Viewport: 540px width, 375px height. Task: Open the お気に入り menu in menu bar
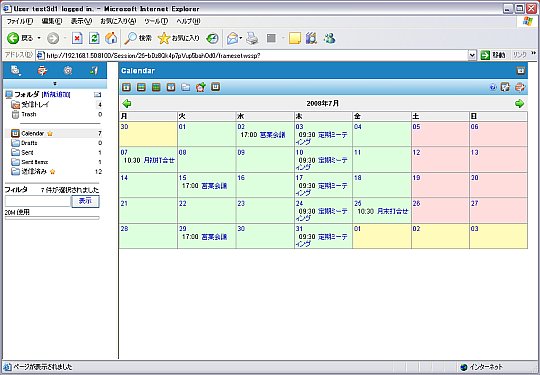(118, 21)
